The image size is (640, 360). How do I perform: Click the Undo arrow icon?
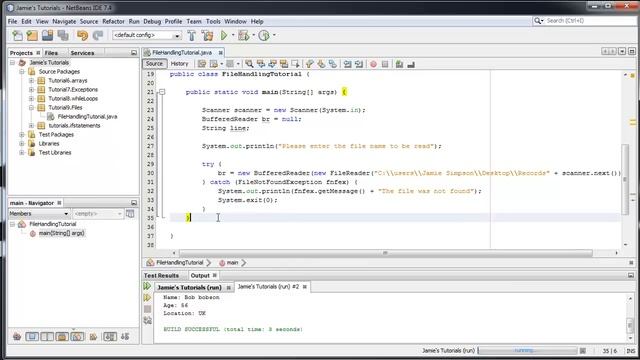[82, 36]
